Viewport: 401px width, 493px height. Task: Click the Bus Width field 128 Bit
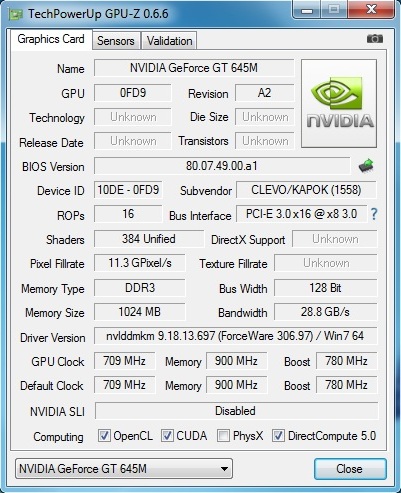[326, 288]
